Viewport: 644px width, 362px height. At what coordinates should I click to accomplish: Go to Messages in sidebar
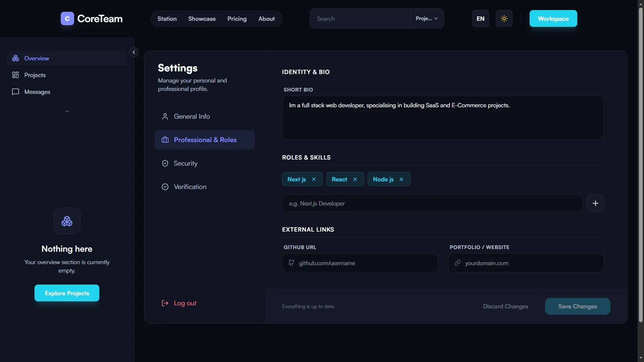[67, 92]
